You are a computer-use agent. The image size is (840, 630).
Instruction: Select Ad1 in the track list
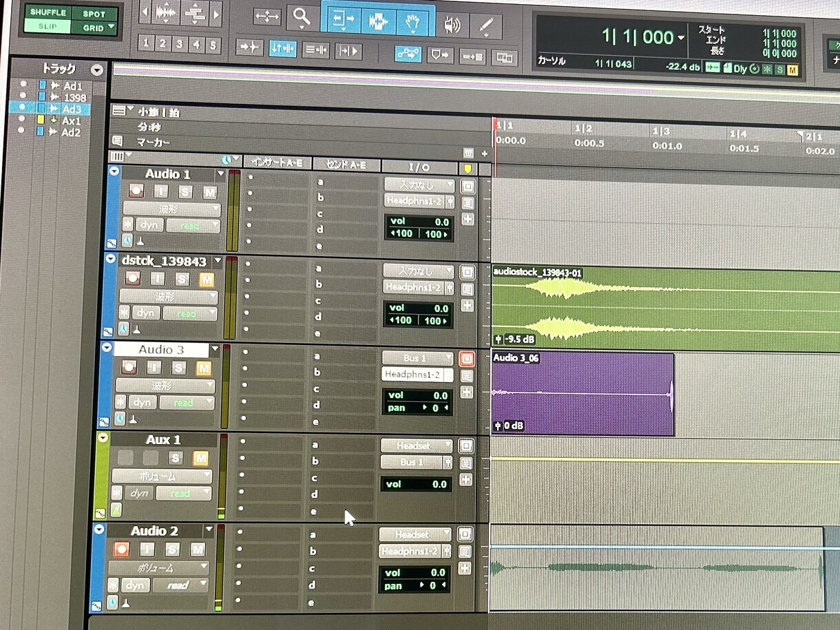pos(72,86)
